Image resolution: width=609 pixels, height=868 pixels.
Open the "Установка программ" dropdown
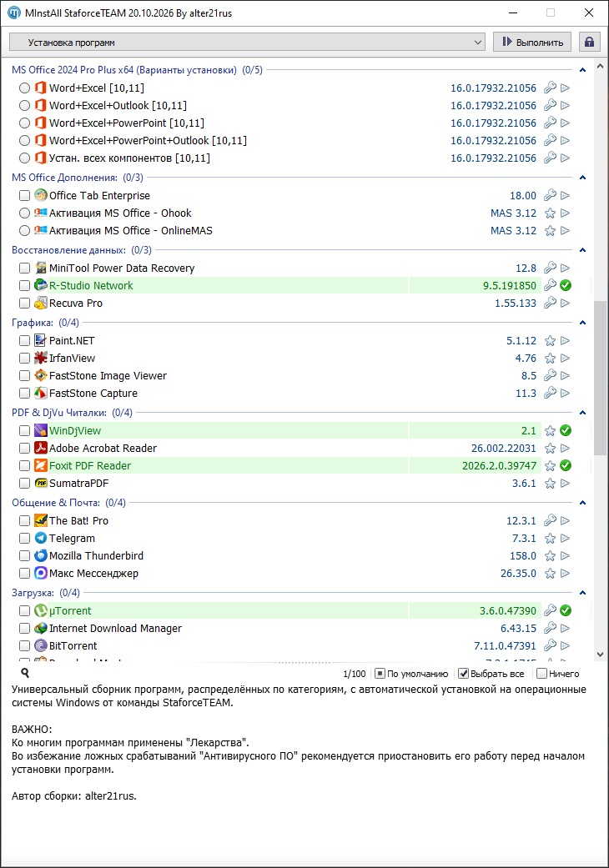248,42
